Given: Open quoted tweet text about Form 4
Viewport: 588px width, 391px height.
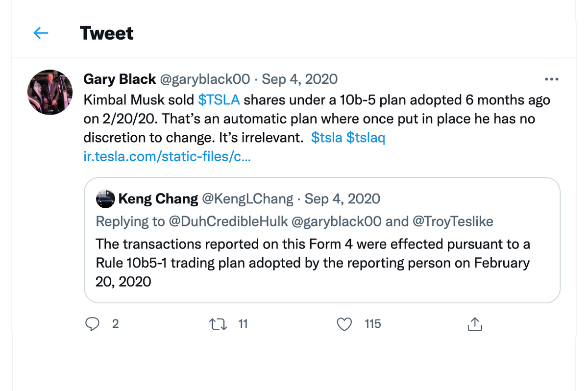Looking at the screenshot, I should click(x=313, y=263).
